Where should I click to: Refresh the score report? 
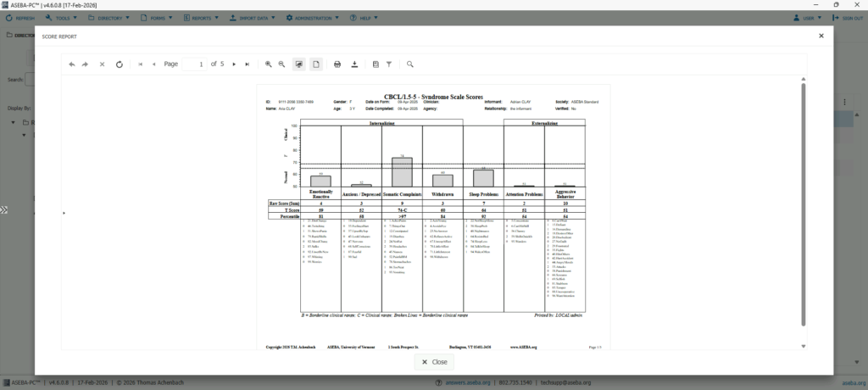coord(120,64)
